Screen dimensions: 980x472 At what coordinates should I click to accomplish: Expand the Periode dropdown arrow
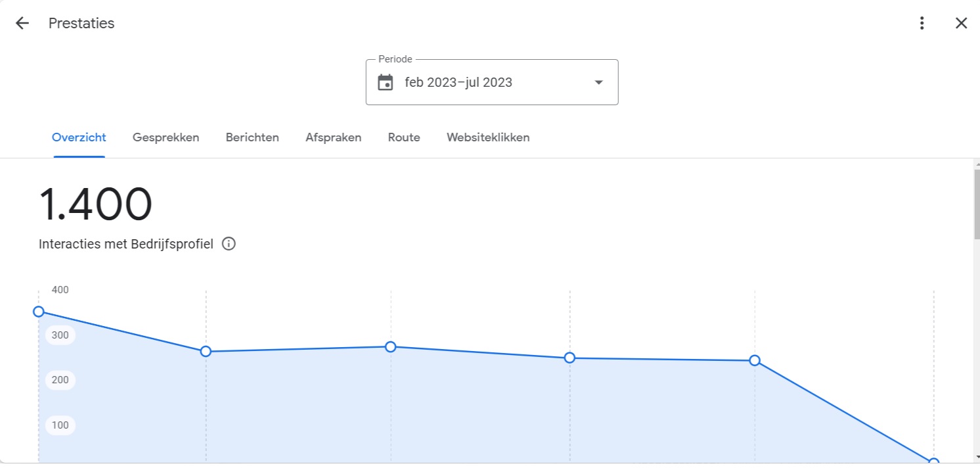(598, 83)
